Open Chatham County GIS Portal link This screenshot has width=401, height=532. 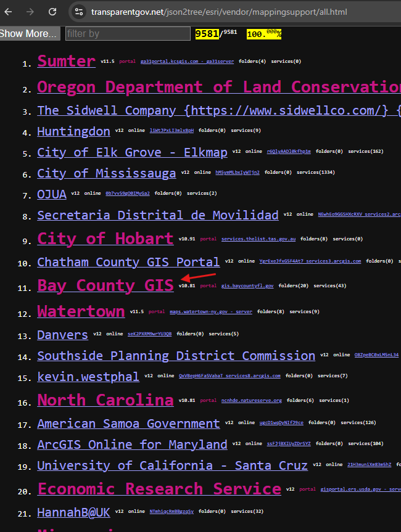[128, 262]
